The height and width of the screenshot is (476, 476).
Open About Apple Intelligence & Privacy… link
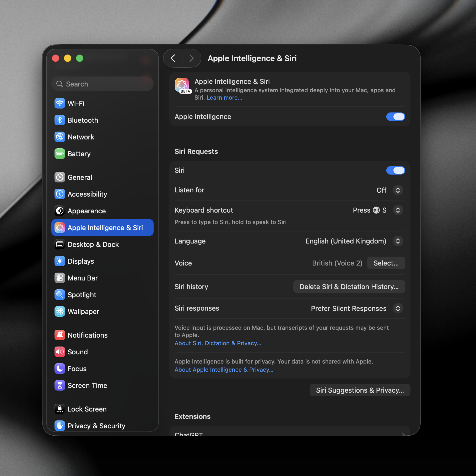224,370
